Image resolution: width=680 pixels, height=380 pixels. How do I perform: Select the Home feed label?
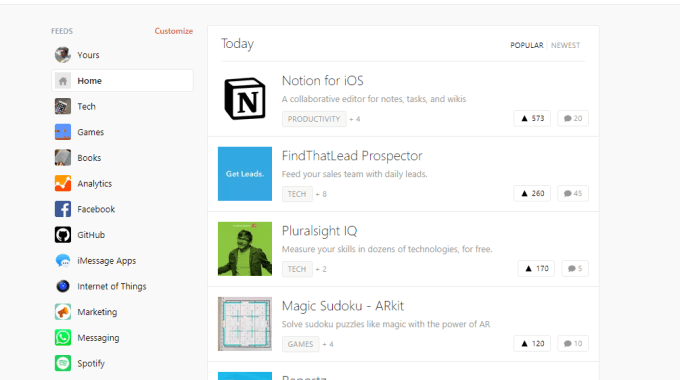click(89, 81)
